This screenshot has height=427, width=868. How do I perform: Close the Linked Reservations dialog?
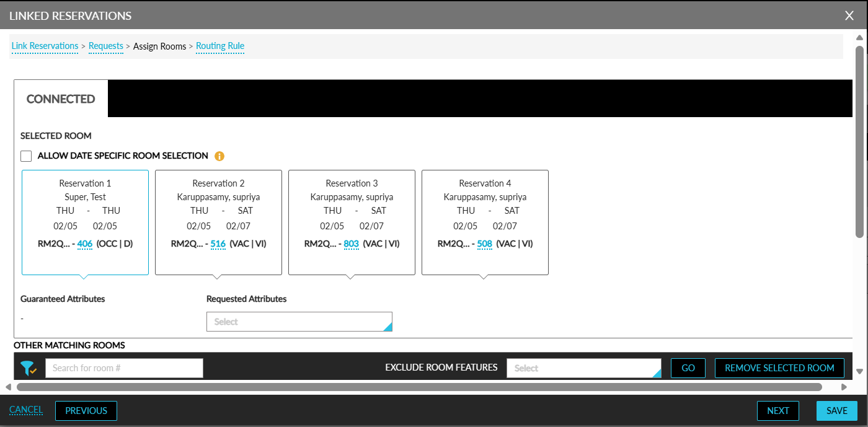pyautogui.click(x=849, y=15)
